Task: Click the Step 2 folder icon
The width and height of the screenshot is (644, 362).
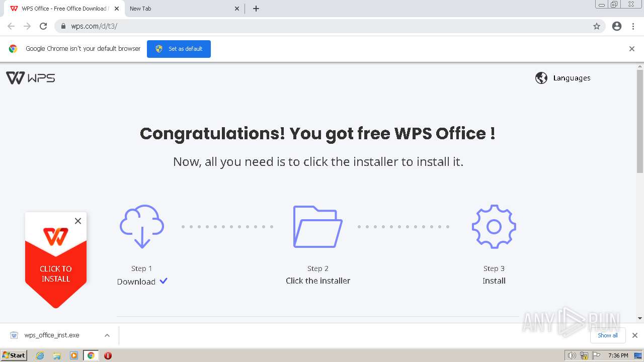Action: 318,226
